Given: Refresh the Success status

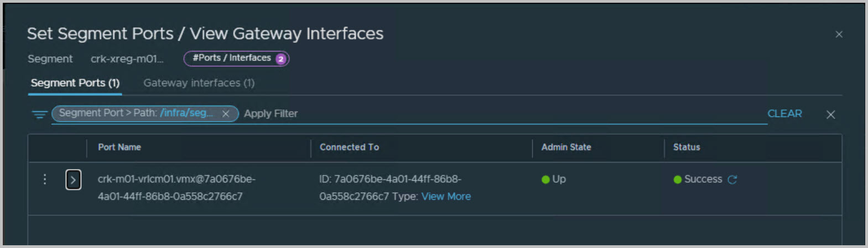Looking at the screenshot, I should coord(732,180).
